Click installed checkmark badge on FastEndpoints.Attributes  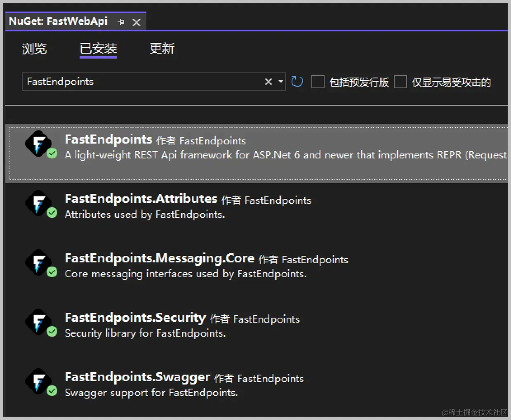coord(52,213)
